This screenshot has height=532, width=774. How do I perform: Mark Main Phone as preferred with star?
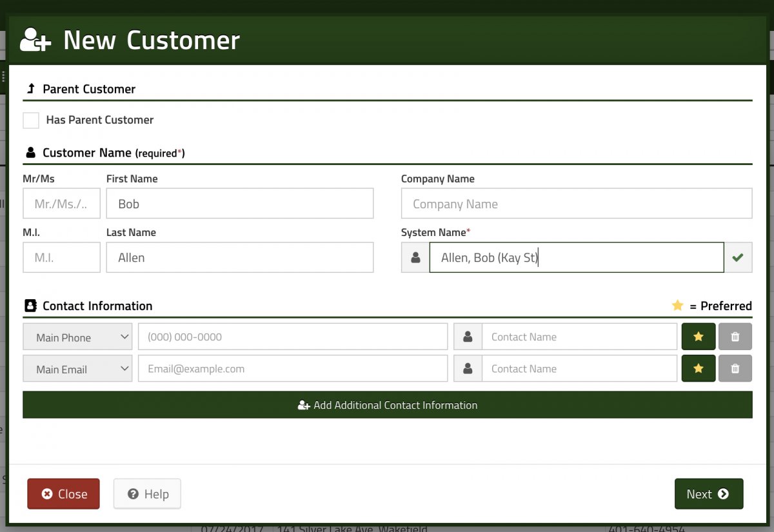(x=699, y=337)
